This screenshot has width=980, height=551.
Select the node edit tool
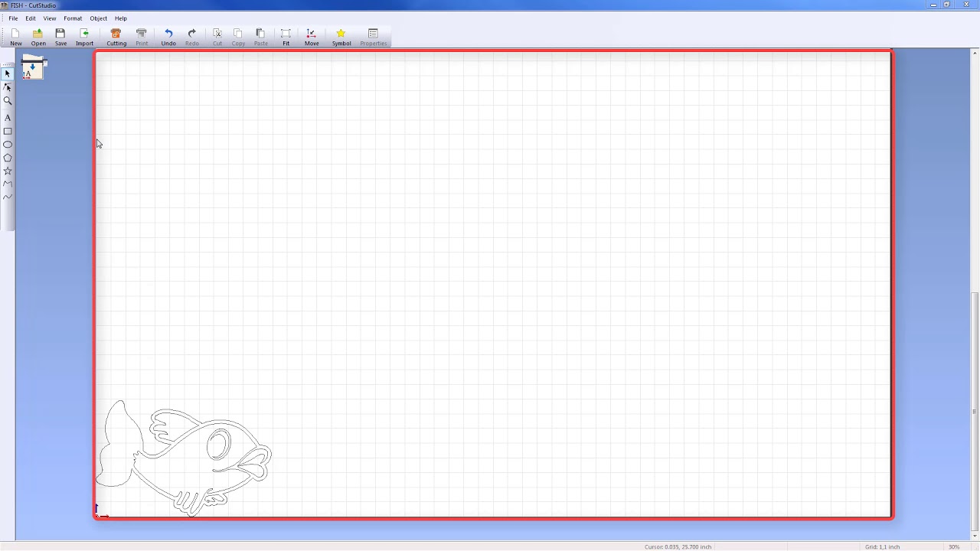tap(8, 87)
